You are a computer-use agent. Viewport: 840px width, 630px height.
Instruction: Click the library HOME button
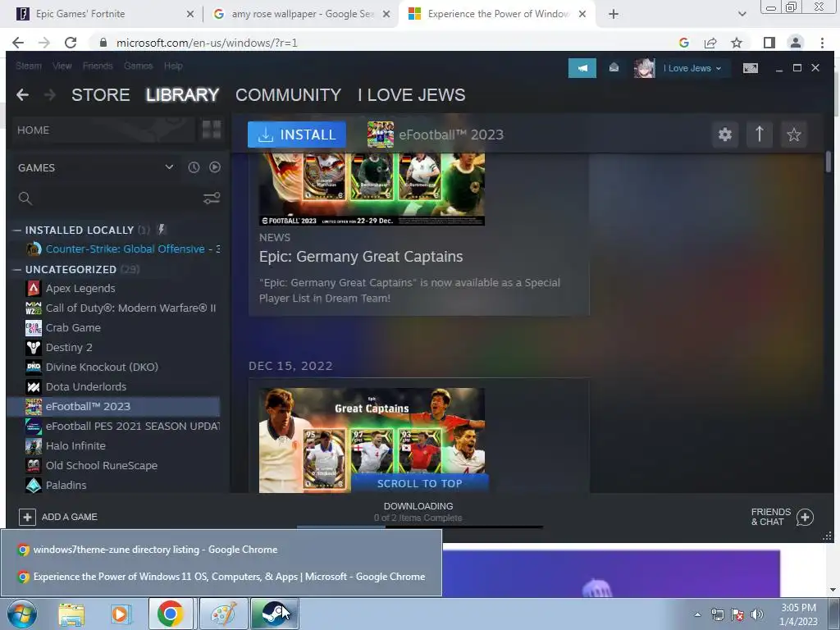[x=103, y=130]
